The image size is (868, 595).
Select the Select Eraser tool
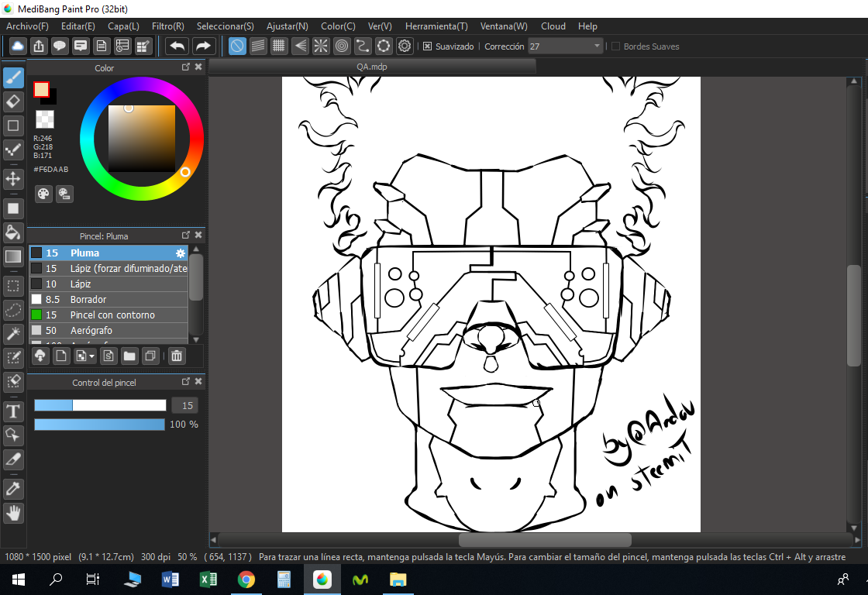click(x=13, y=381)
